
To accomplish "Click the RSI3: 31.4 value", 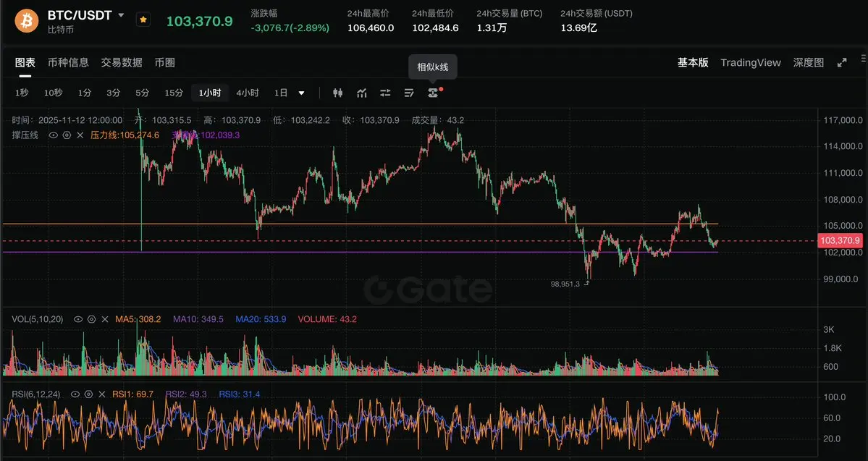I will pos(239,394).
